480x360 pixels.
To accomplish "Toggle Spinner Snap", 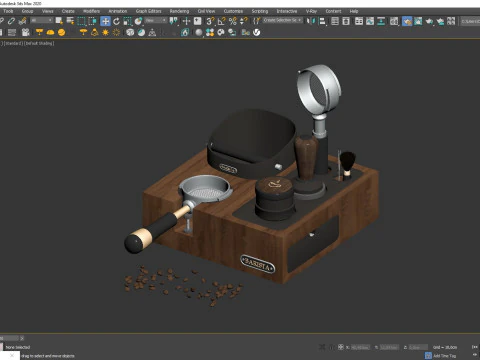I will point(244,21).
